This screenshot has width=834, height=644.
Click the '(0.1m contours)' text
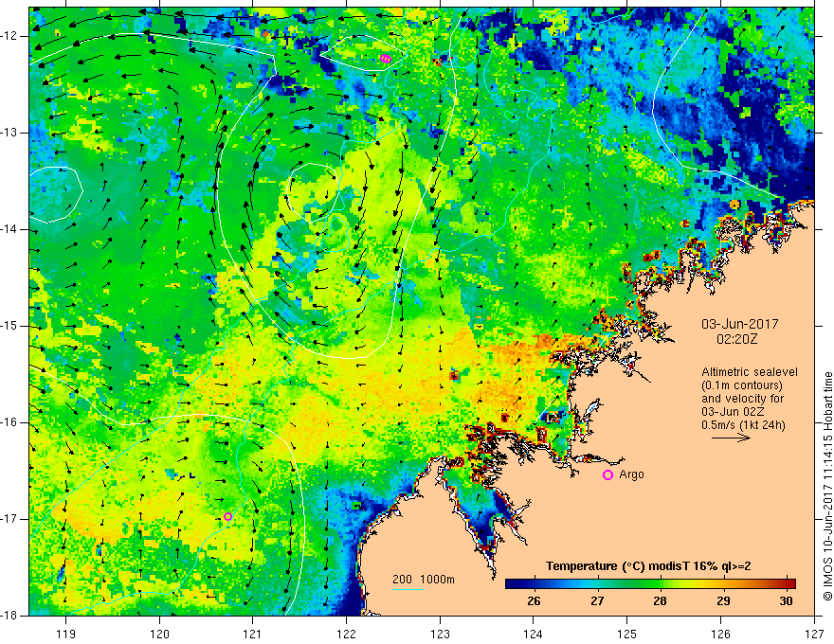tap(741, 385)
